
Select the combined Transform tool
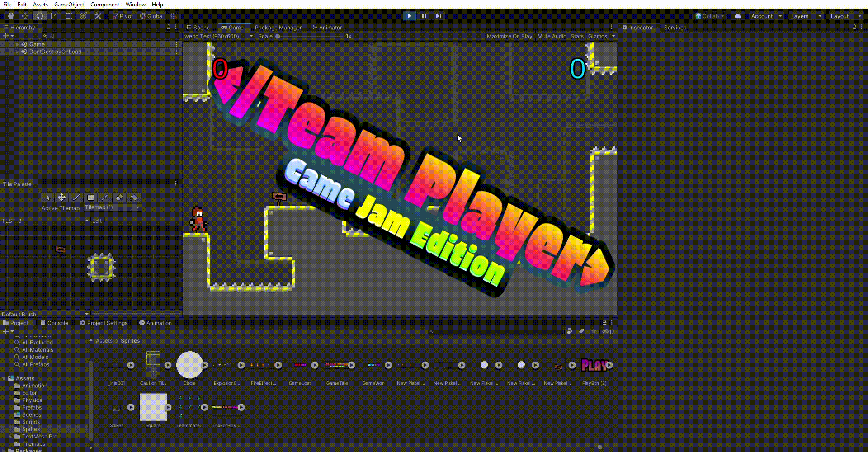pos(83,16)
